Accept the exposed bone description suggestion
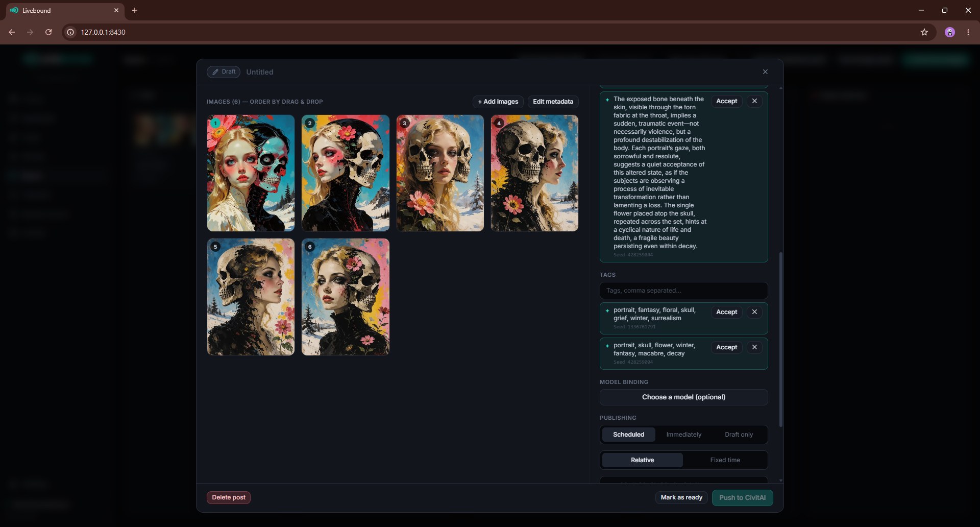The width and height of the screenshot is (980, 527). [726, 101]
